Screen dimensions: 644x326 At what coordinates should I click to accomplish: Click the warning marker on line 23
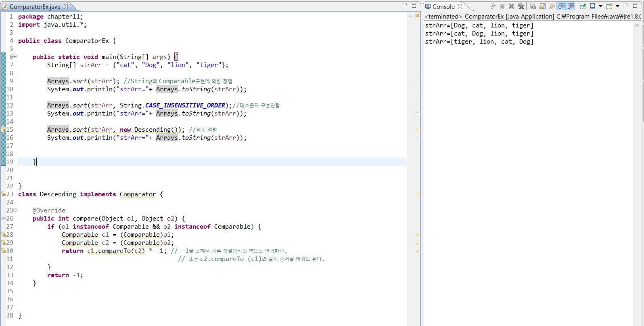[3, 194]
